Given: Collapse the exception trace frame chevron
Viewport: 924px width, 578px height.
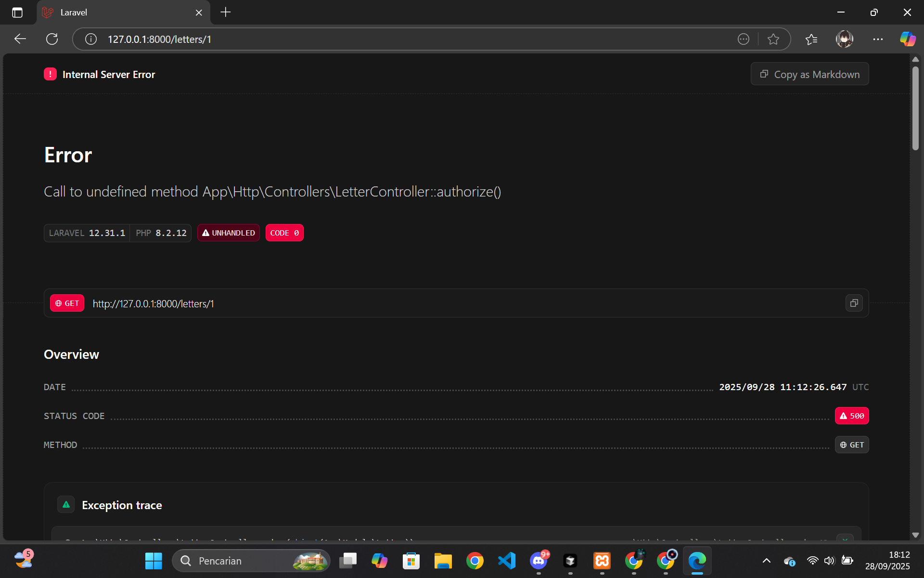Looking at the screenshot, I should click(x=845, y=539).
